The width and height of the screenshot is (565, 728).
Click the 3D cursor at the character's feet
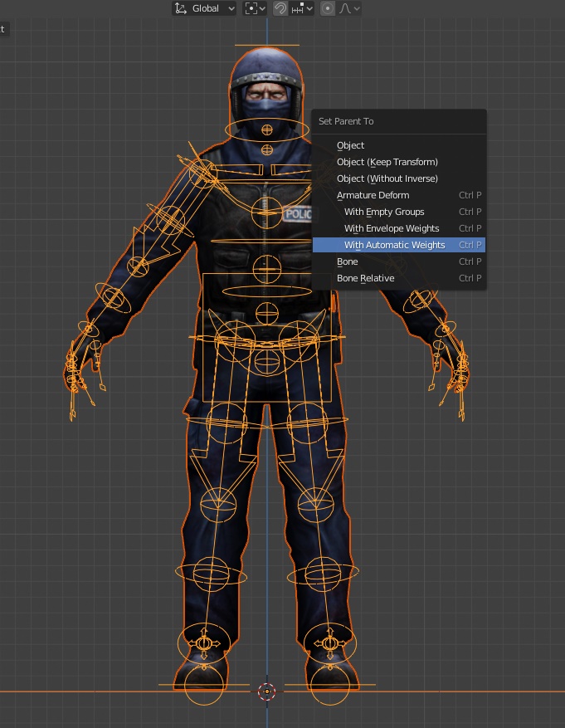click(x=266, y=691)
